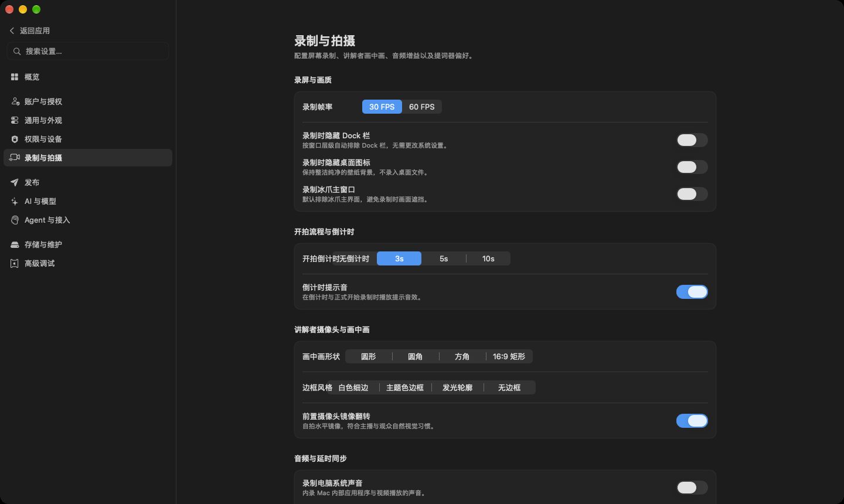Choose 发光轮廓 border style

click(x=457, y=387)
